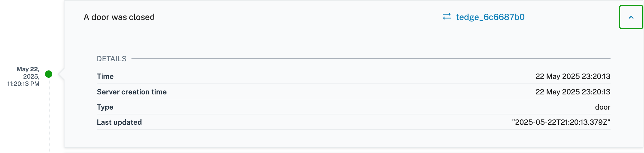
Task: Click the May 22, 2025 timeline date
Action: click(28, 73)
